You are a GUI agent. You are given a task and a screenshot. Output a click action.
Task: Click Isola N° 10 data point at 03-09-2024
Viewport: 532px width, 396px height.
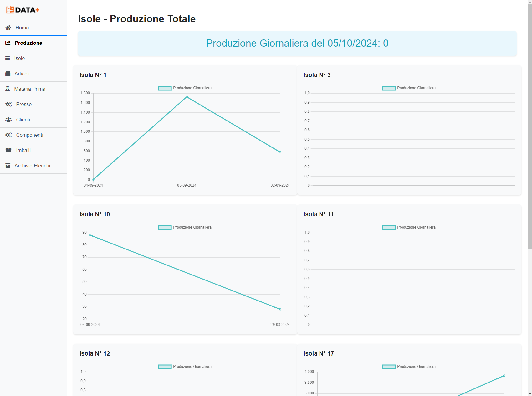tap(90, 235)
